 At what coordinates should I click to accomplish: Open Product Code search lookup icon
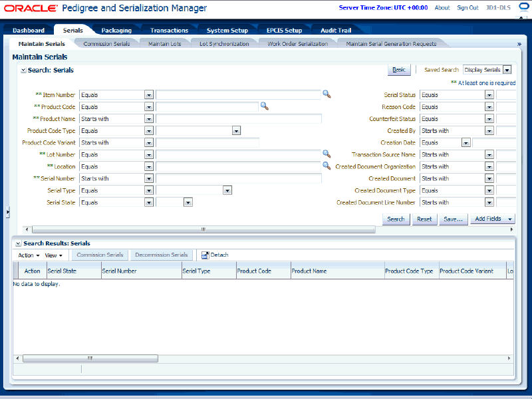(265, 106)
